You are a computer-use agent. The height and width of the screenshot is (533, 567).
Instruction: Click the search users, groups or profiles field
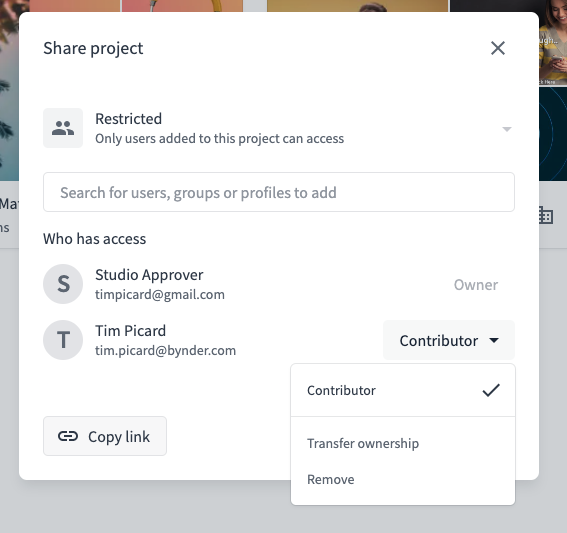279,192
